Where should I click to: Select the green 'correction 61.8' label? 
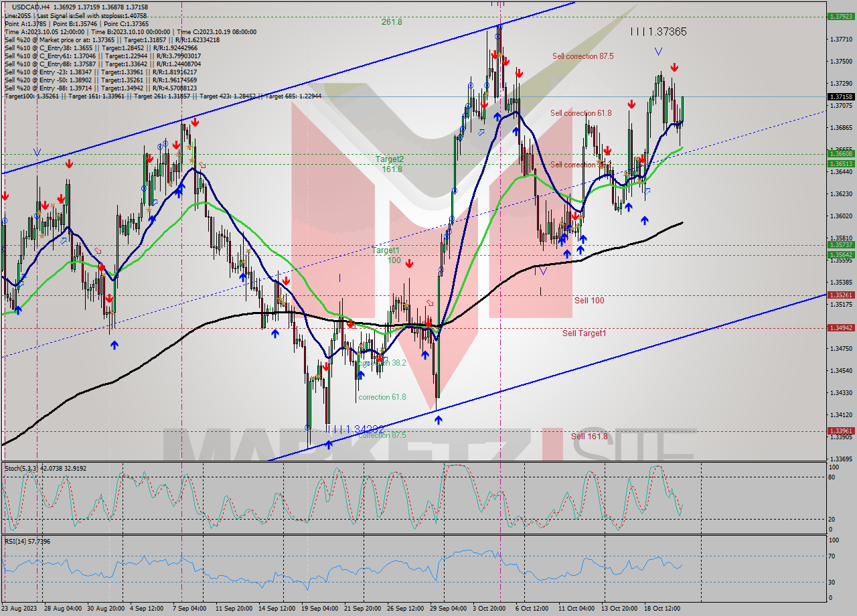tap(382, 397)
